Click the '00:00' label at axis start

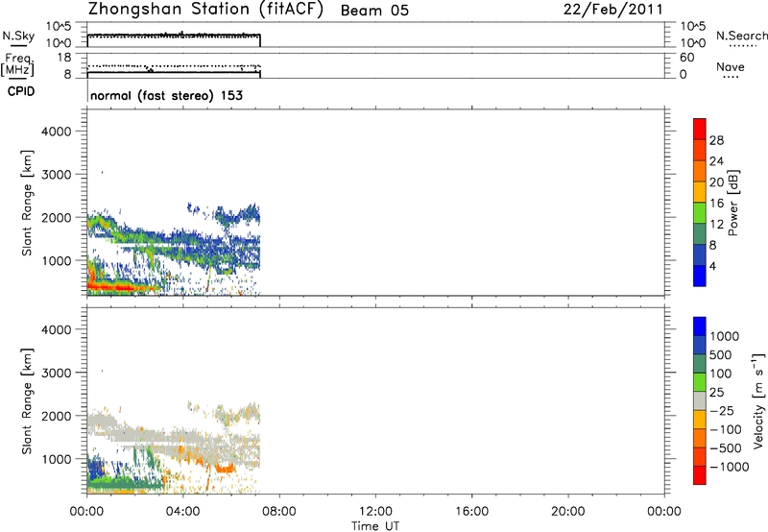86,512
